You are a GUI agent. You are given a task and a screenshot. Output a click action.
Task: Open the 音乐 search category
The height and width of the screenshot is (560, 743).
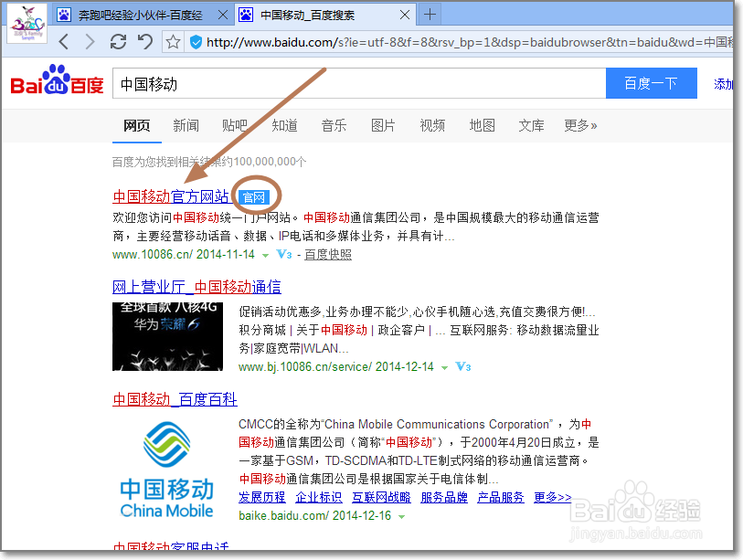pos(334,125)
